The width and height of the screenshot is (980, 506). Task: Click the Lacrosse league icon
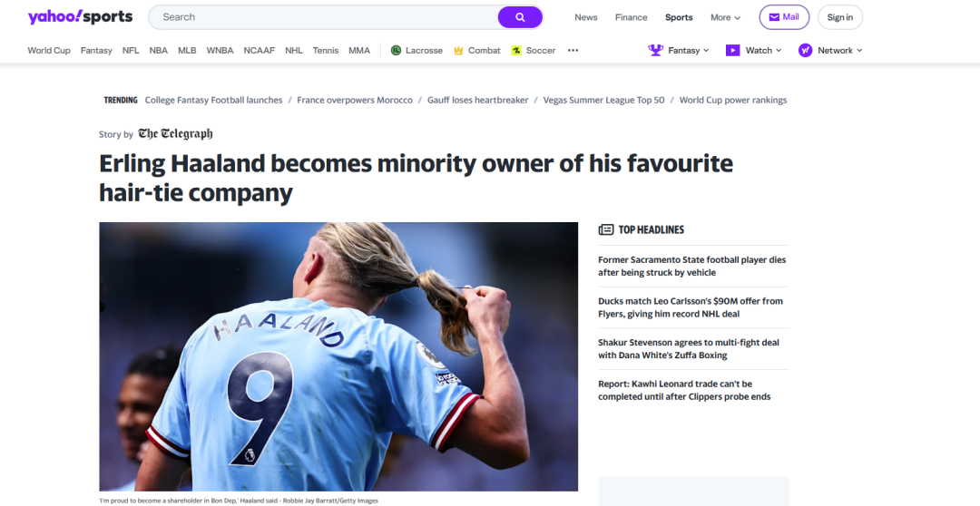[x=396, y=51]
